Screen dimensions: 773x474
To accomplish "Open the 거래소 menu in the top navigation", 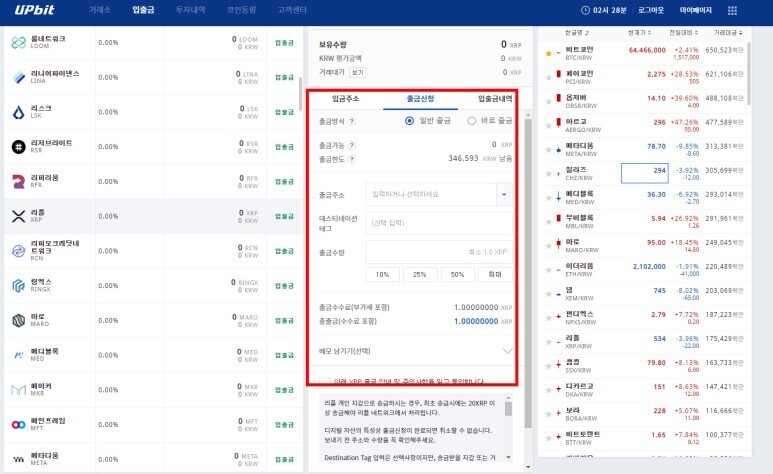I will tap(100, 10).
